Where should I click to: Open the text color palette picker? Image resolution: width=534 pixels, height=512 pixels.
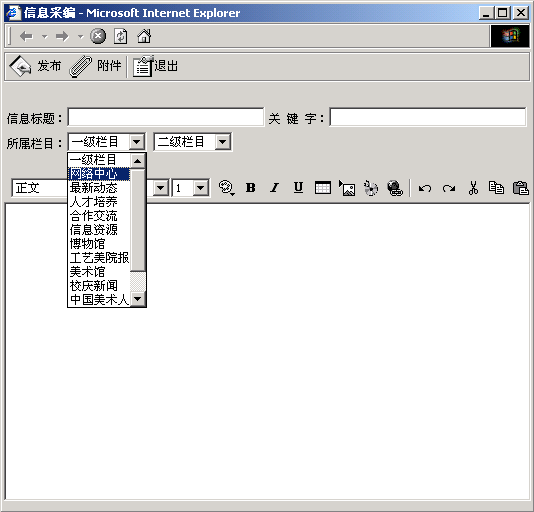click(226, 188)
